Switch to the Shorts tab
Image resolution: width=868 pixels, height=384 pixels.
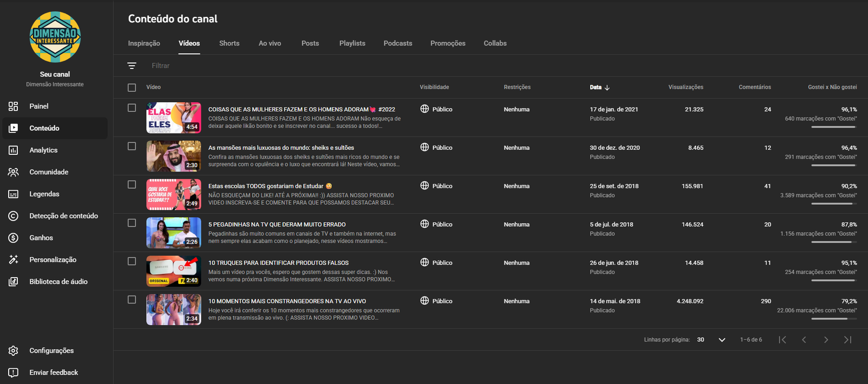tap(229, 43)
